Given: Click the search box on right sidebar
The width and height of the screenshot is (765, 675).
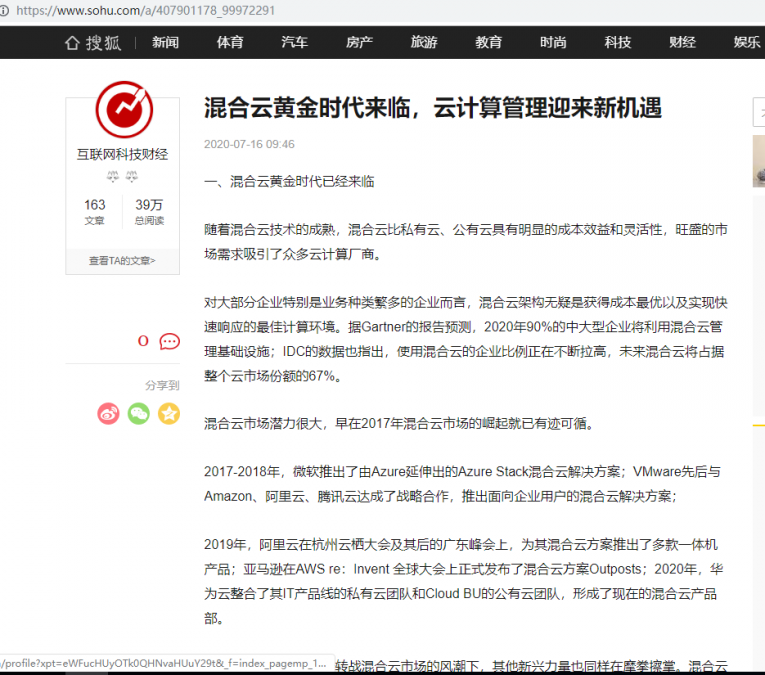Looking at the screenshot, I should point(759,113).
